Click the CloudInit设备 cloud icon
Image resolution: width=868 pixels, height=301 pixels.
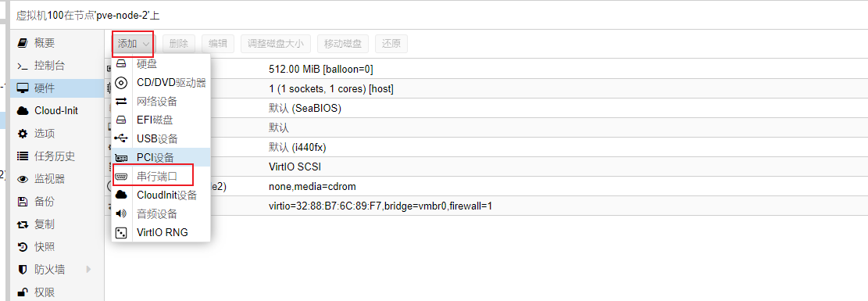120,195
